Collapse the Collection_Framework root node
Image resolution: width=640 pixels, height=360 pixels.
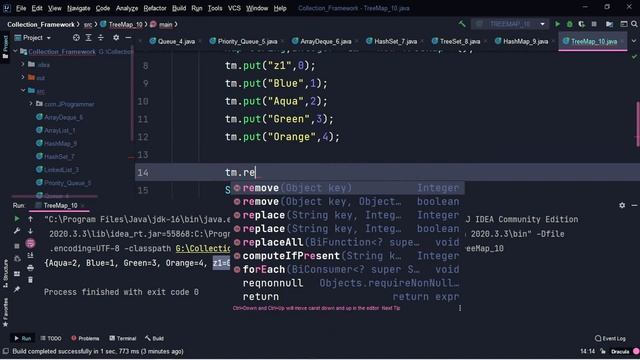(x=16, y=51)
